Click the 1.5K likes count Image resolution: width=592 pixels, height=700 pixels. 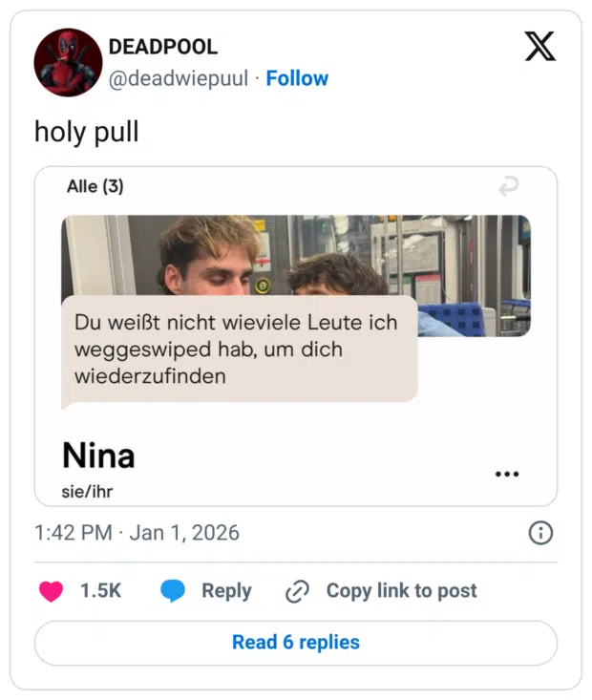(100, 591)
